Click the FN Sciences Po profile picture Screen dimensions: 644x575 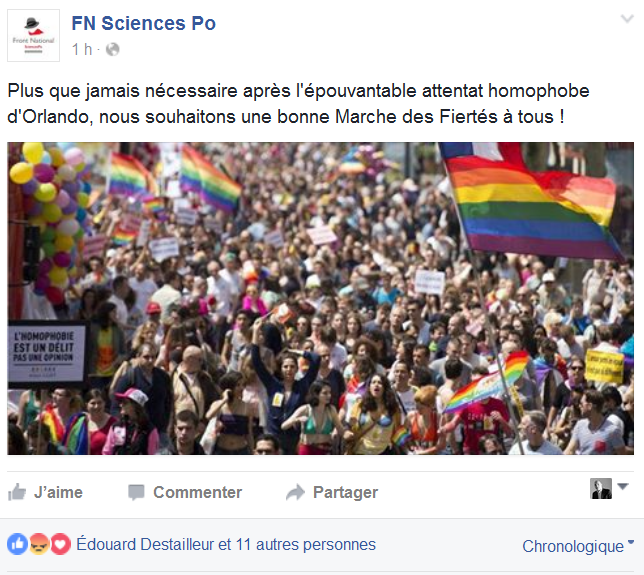[35, 35]
